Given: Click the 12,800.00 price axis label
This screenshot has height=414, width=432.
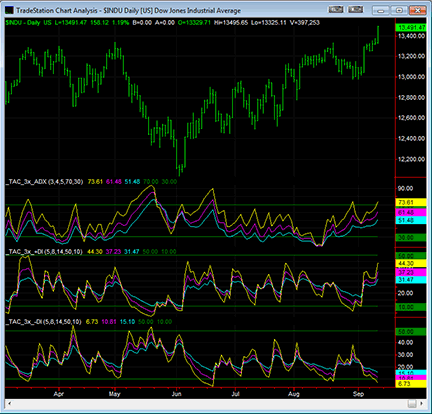Looking at the screenshot, I should 411,98.
